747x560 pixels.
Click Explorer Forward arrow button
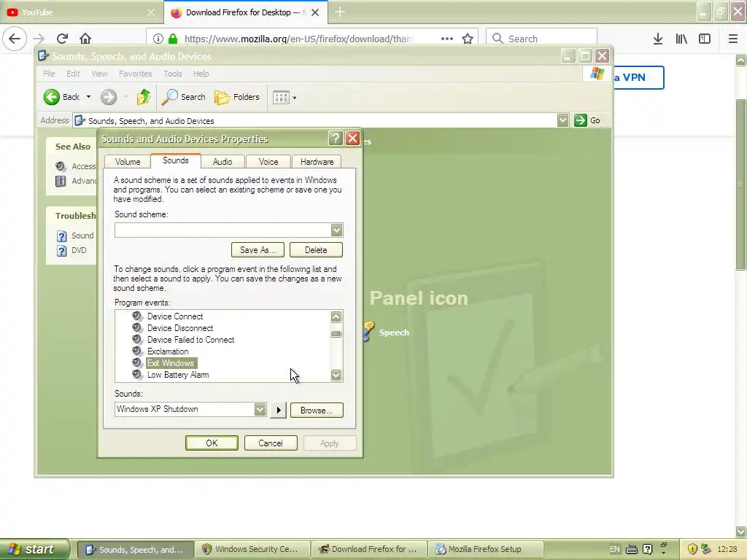pyautogui.click(x=109, y=97)
